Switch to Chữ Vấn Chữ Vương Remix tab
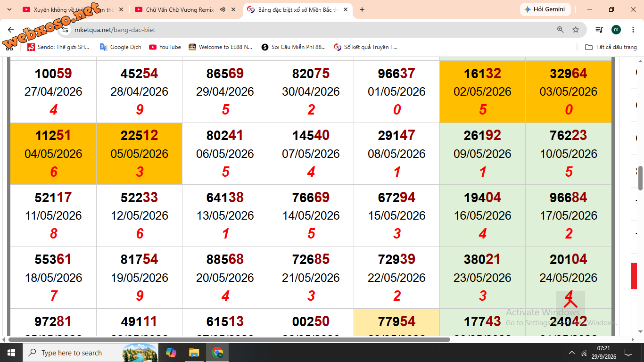644x362 pixels. [x=185, y=9]
